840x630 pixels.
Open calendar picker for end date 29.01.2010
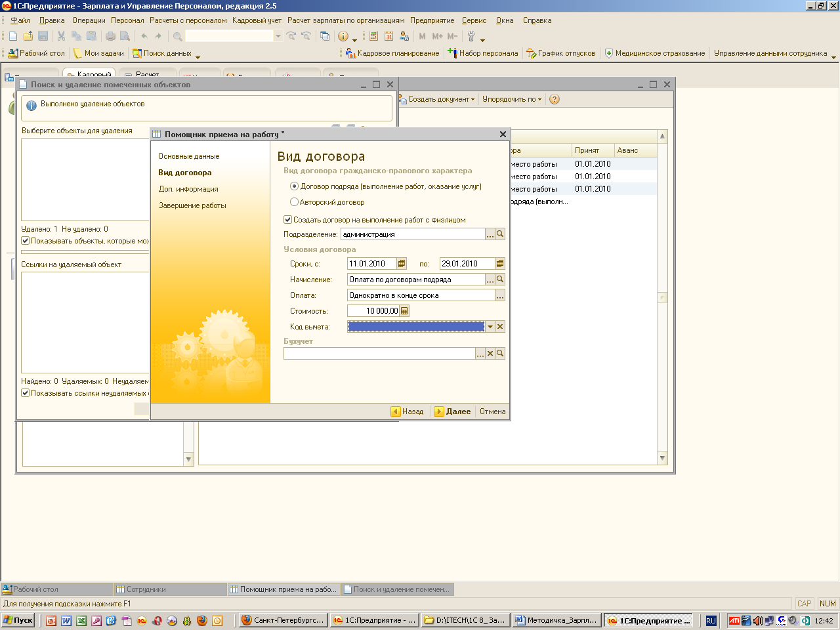pos(500,264)
